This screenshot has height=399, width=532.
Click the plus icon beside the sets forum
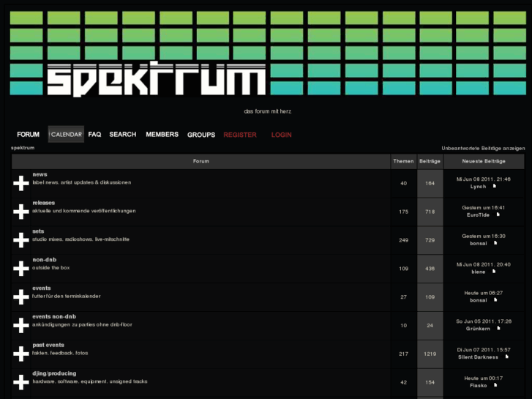click(21, 240)
